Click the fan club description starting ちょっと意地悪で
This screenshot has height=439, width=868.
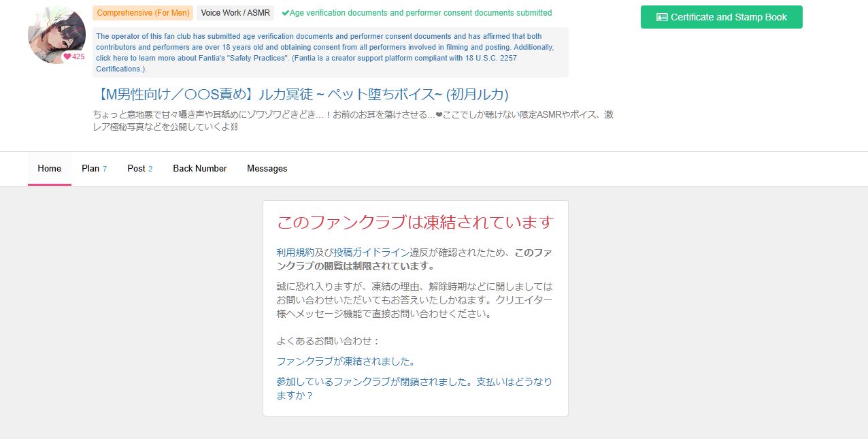pos(353,120)
